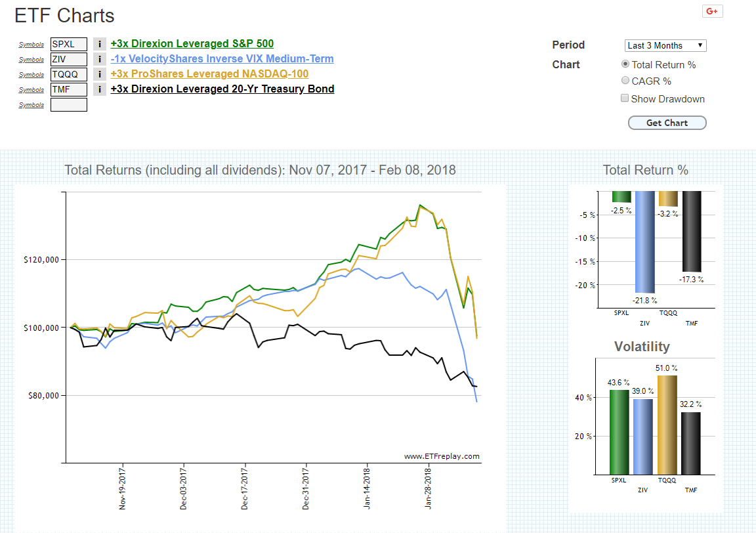Click the Total Returns including all dividends title
Viewport: 756px width, 533px height.
pyautogui.click(x=261, y=170)
